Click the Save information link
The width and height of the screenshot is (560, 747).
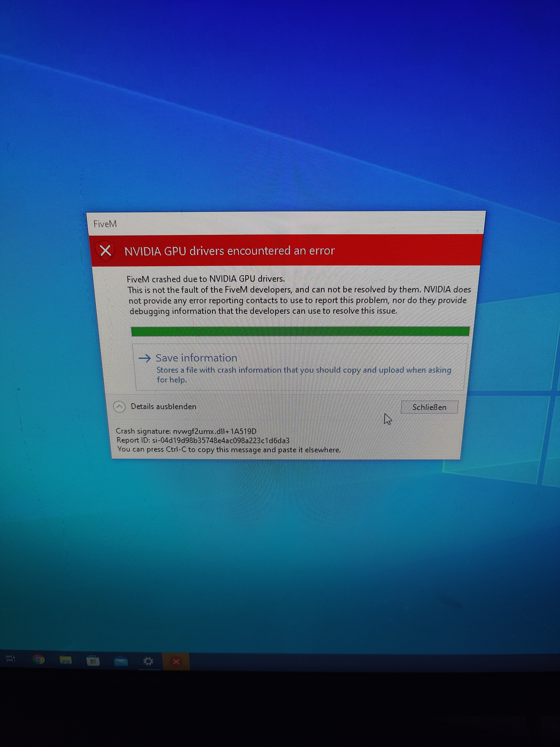[196, 358]
